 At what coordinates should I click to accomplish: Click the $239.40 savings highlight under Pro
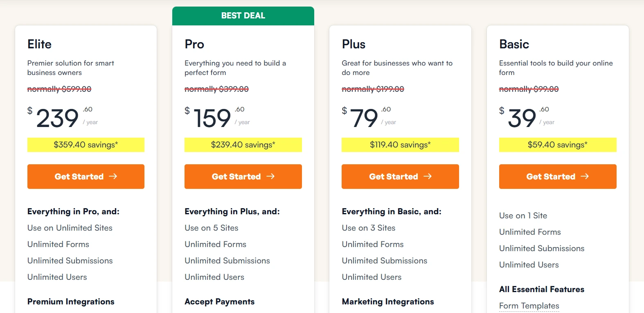coord(243,145)
